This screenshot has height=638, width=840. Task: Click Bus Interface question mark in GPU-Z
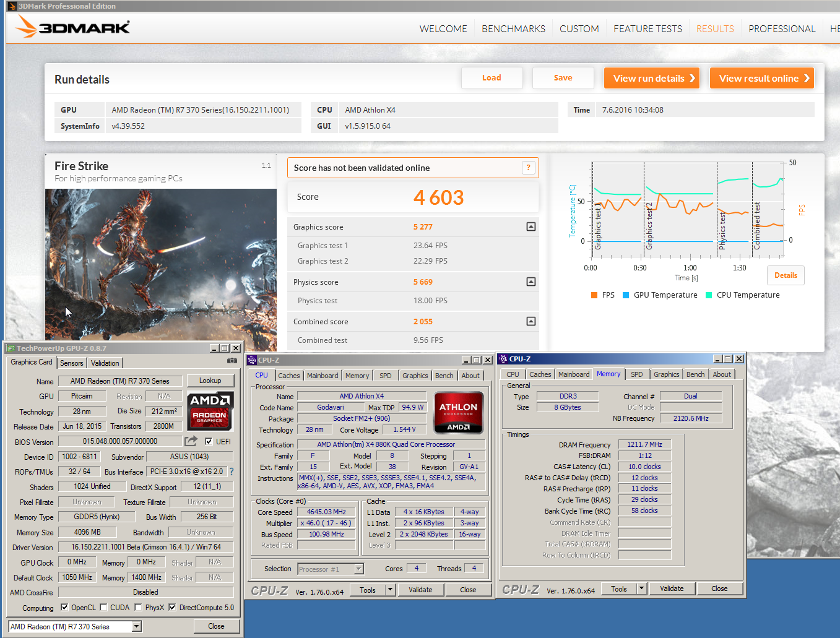click(x=232, y=472)
